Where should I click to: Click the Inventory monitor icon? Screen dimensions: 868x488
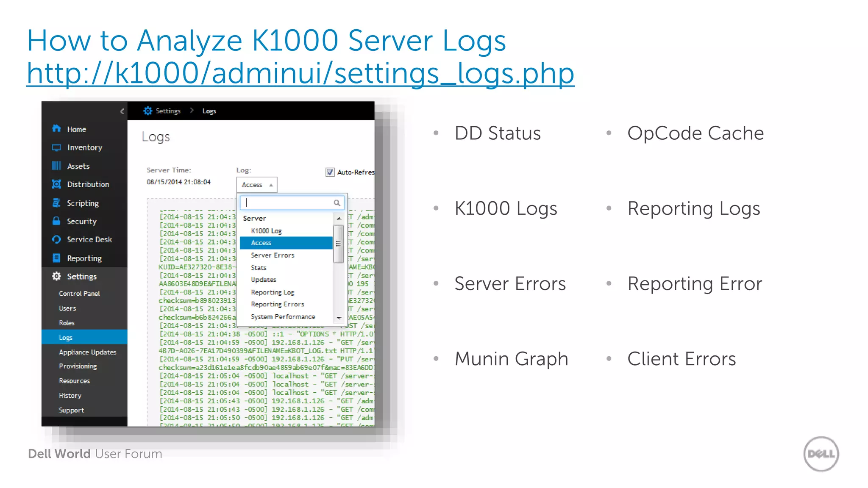click(56, 147)
